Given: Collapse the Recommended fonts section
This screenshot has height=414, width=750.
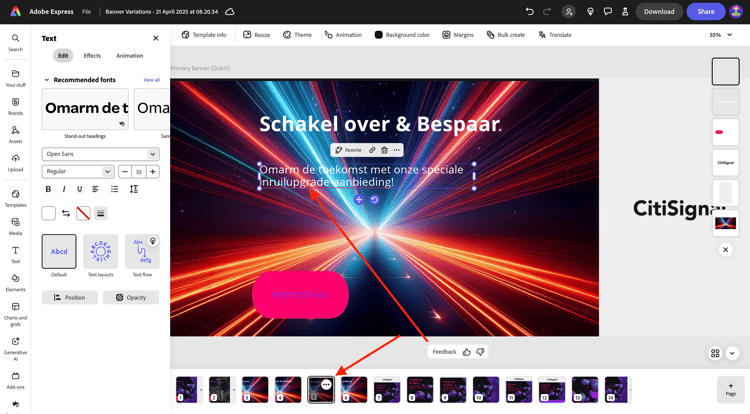Looking at the screenshot, I should pyautogui.click(x=47, y=80).
